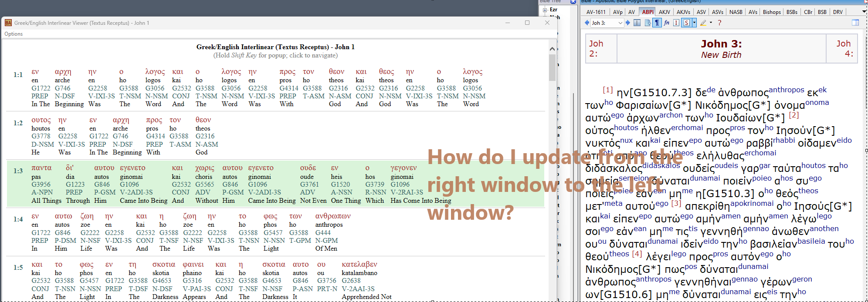Expand the Ezr node in Bible Tree
868x302 pixels.
coord(545,10)
